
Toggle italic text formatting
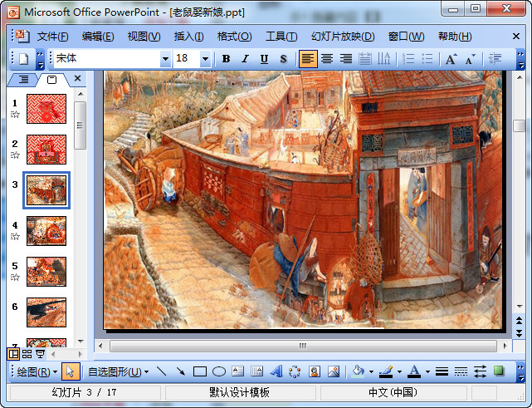coord(245,59)
